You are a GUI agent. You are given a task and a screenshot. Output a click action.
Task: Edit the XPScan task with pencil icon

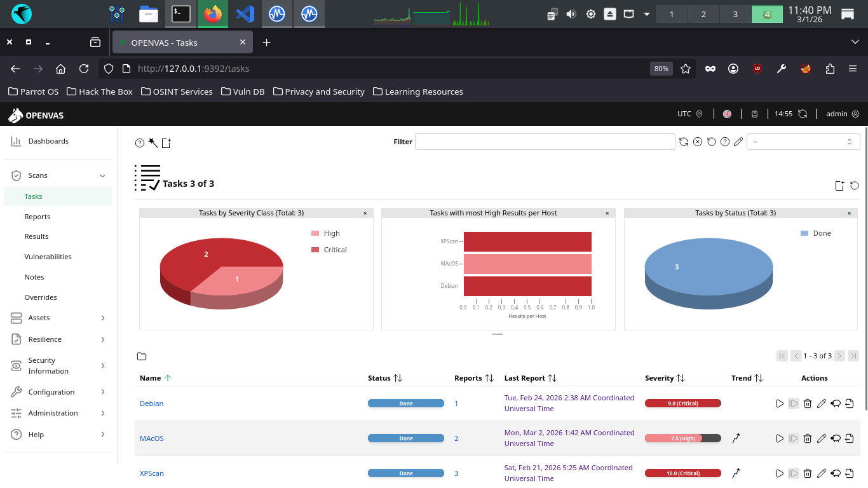[x=822, y=473]
